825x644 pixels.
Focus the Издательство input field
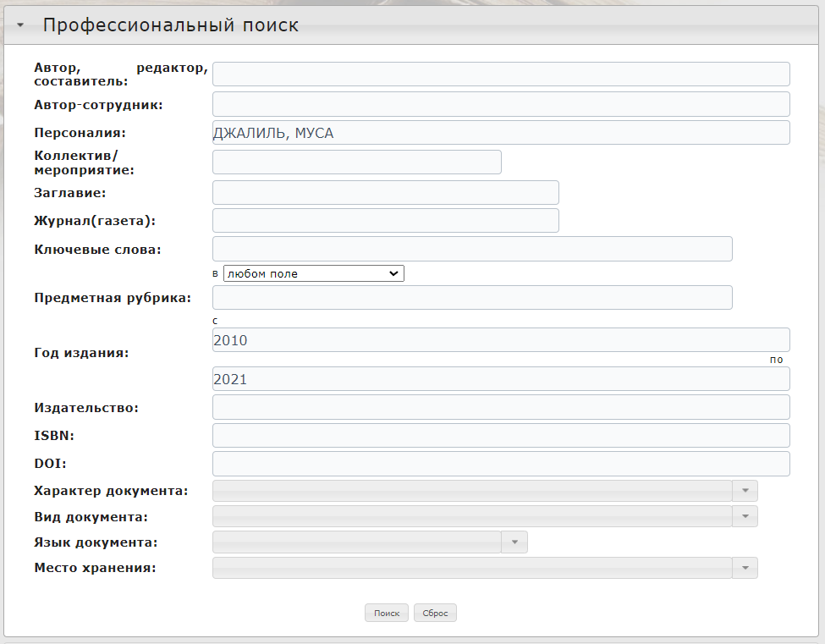(501, 407)
